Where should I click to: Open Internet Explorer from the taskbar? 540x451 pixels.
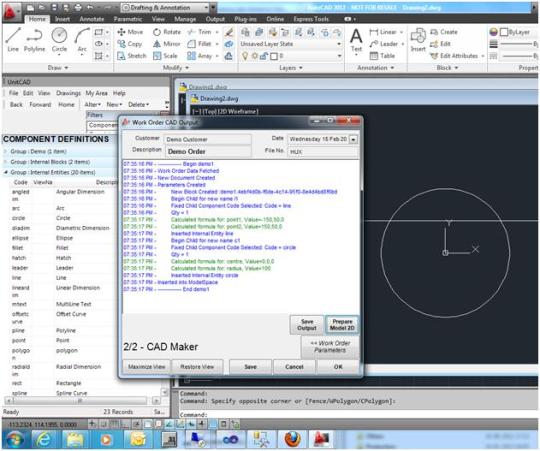(43, 439)
